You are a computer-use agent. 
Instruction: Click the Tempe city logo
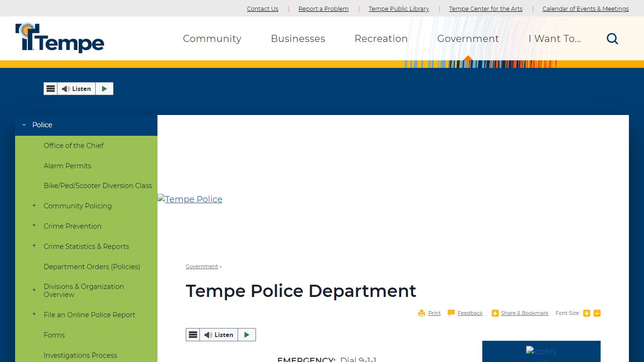[60, 38]
